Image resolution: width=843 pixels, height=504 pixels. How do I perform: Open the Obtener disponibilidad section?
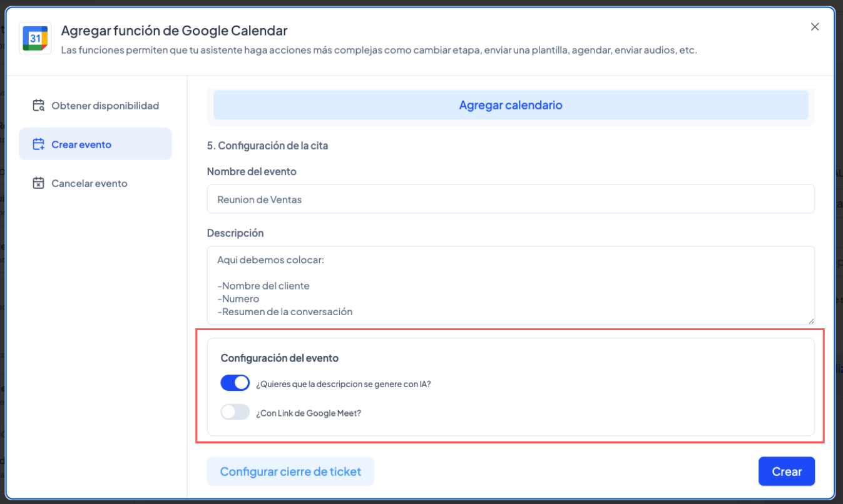pyautogui.click(x=105, y=106)
